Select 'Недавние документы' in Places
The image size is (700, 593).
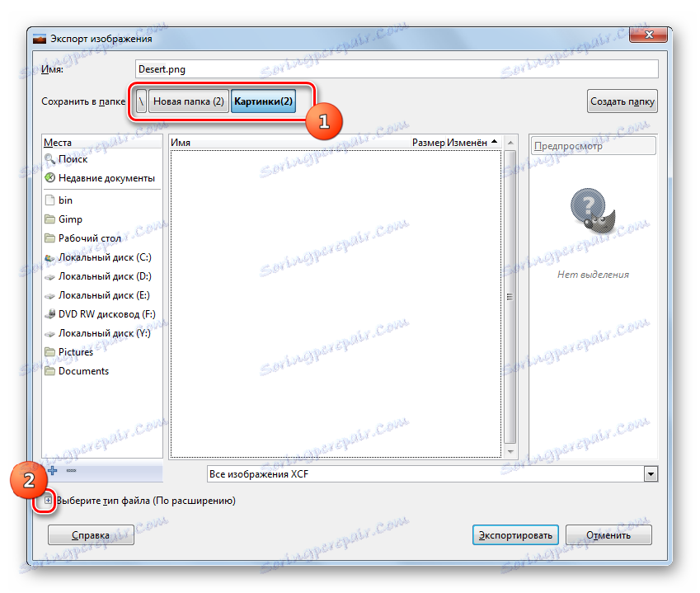[x=106, y=177]
